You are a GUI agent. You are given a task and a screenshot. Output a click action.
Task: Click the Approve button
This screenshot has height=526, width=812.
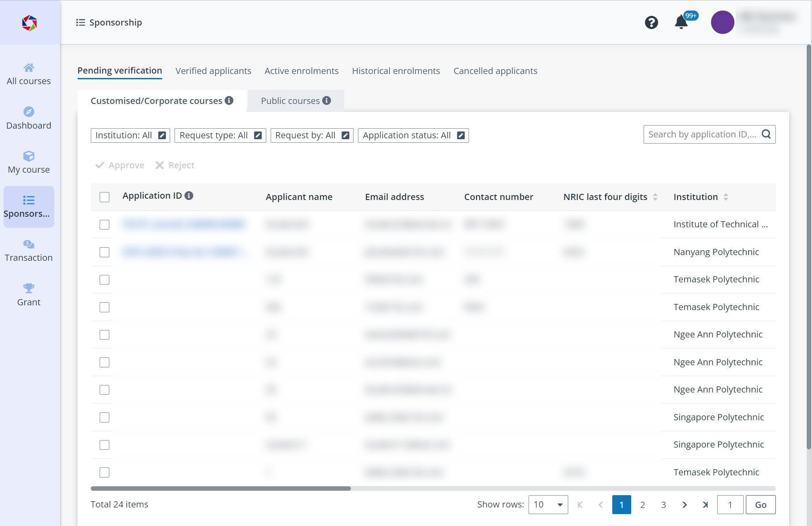[120, 165]
